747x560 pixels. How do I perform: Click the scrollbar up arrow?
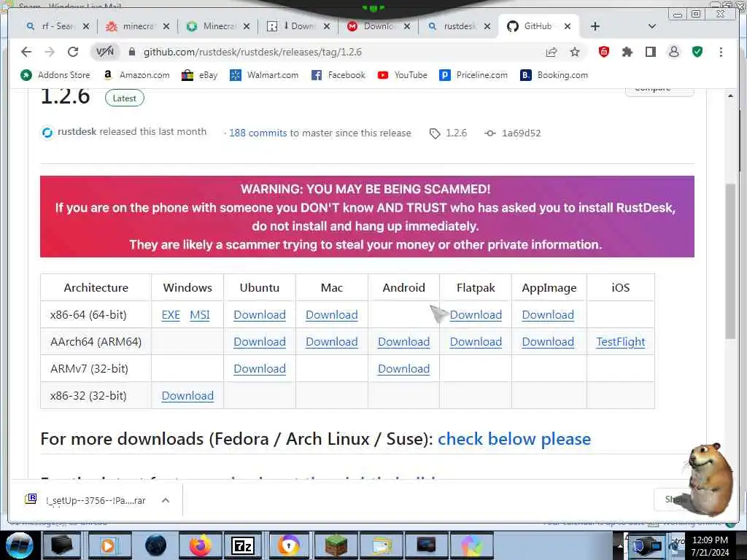(730, 96)
